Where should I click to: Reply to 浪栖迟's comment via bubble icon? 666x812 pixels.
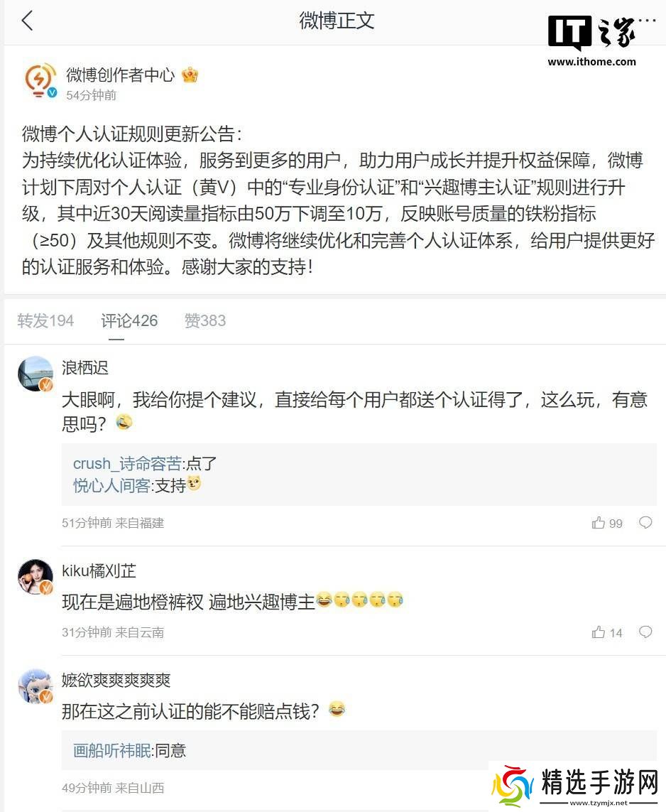[645, 523]
